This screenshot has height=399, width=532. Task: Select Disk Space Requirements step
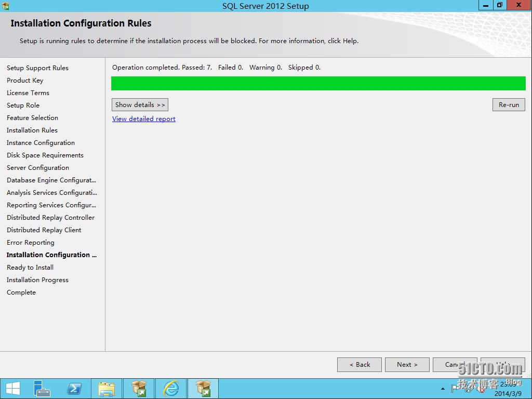click(45, 155)
